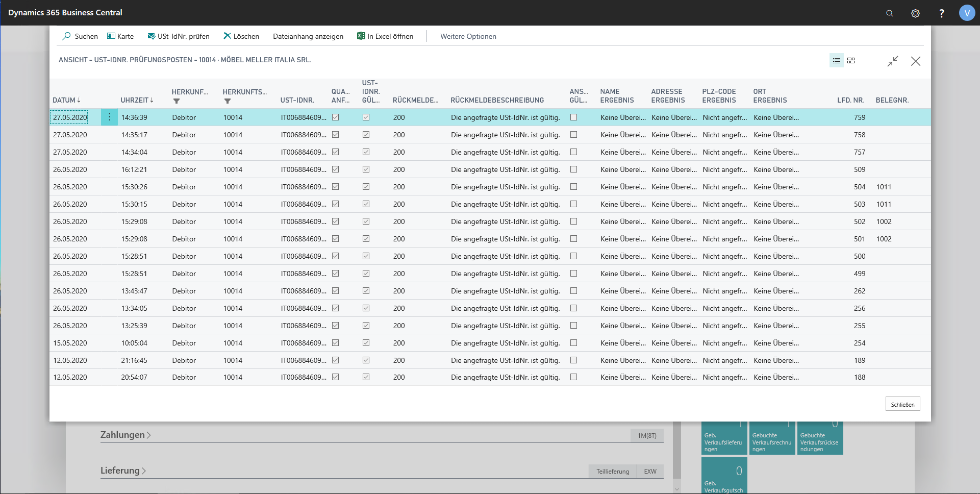
Task: Open RÜCKMELDEBESCHREIBUNG column header menu
Action: pos(497,100)
